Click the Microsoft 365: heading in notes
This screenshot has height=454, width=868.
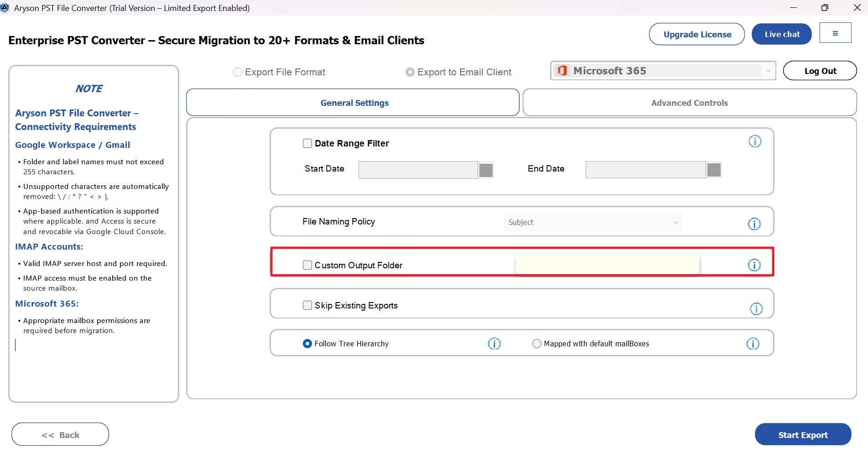(47, 303)
